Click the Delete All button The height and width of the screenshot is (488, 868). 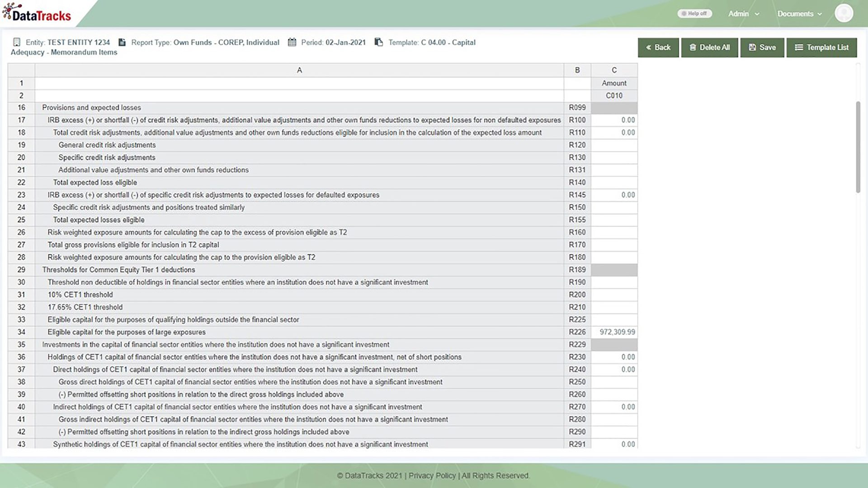point(710,47)
